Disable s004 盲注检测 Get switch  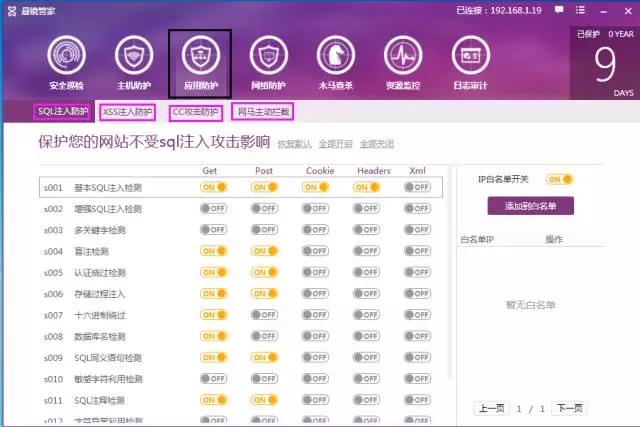click(x=213, y=251)
